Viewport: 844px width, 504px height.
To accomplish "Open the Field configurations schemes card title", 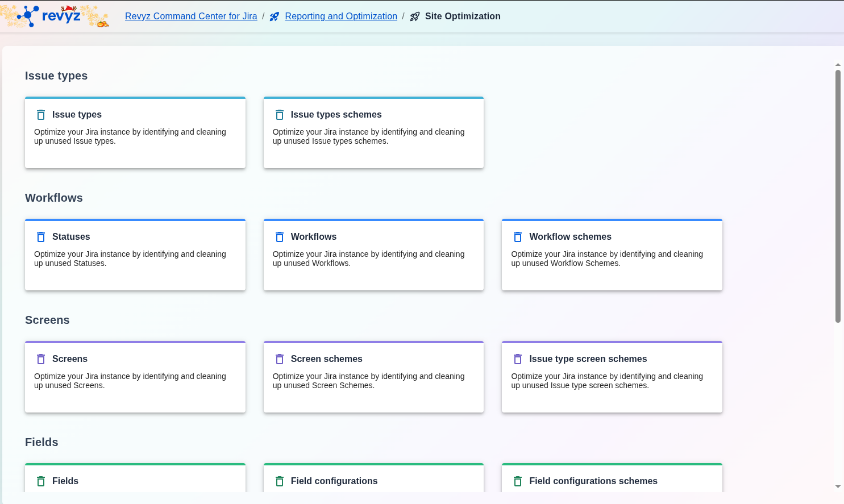I will coord(593,481).
